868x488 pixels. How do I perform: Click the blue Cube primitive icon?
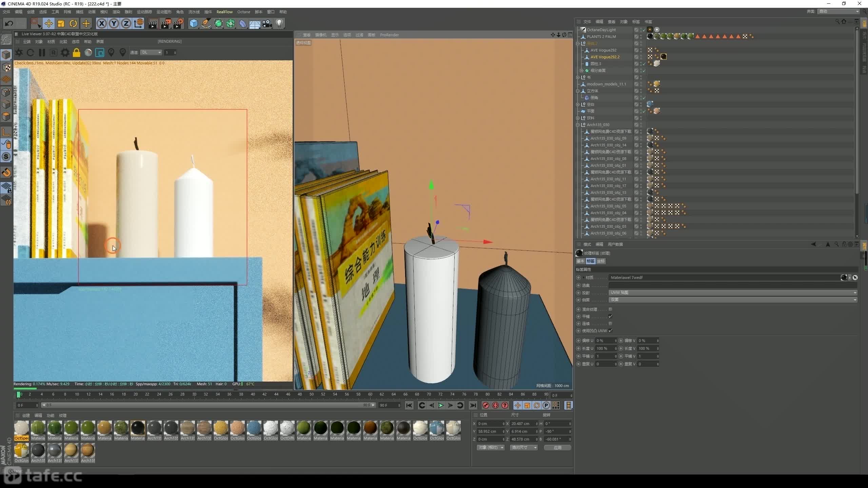pyautogui.click(x=194, y=23)
